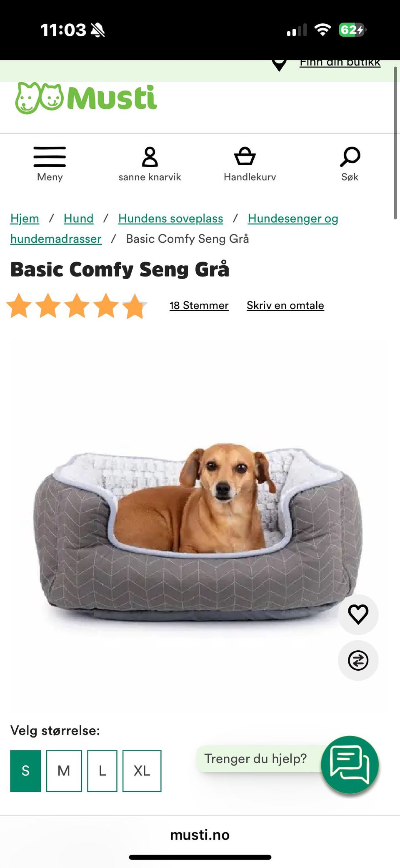Select size XL
This screenshot has width=400, height=868.
click(142, 771)
